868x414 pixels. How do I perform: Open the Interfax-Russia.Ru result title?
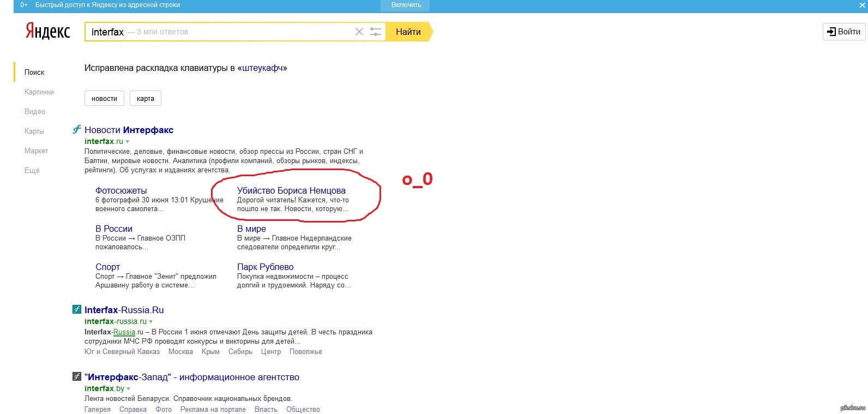click(124, 310)
